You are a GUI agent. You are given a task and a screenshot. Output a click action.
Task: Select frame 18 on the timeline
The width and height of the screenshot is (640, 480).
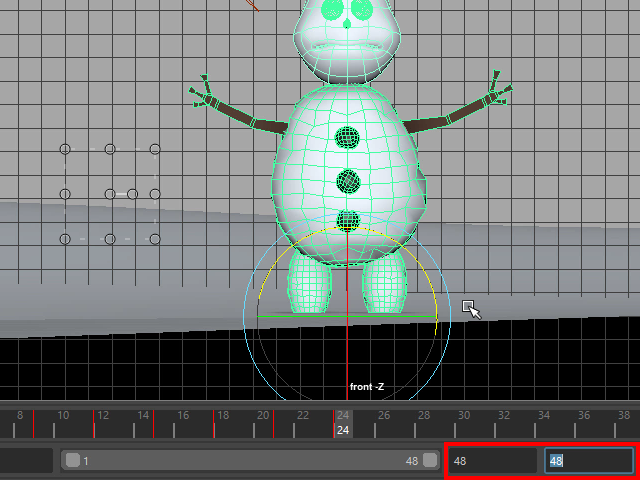222,421
